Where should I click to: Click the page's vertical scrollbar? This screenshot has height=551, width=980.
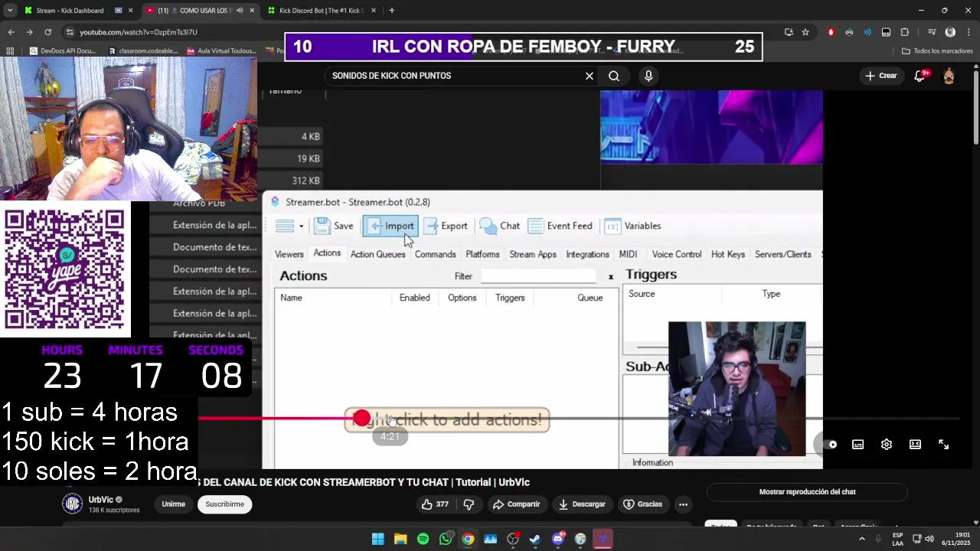[976, 107]
